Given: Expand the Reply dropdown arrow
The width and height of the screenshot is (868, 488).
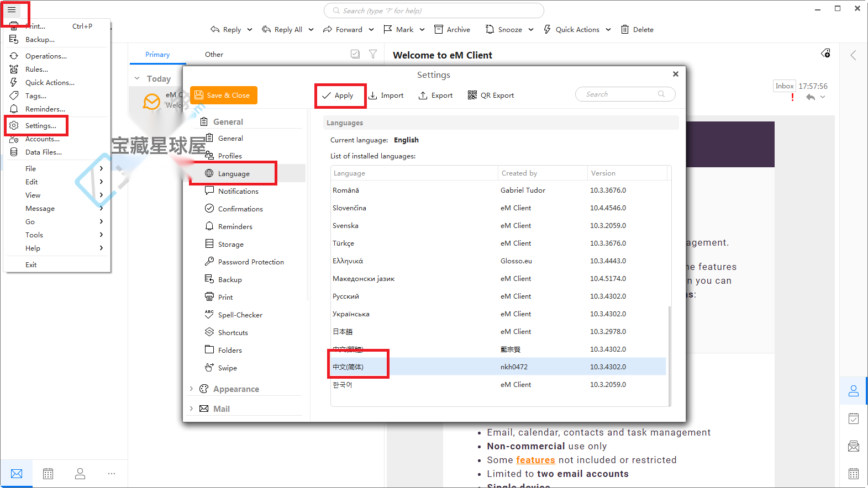Looking at the screenshot, I should (250, 30).
